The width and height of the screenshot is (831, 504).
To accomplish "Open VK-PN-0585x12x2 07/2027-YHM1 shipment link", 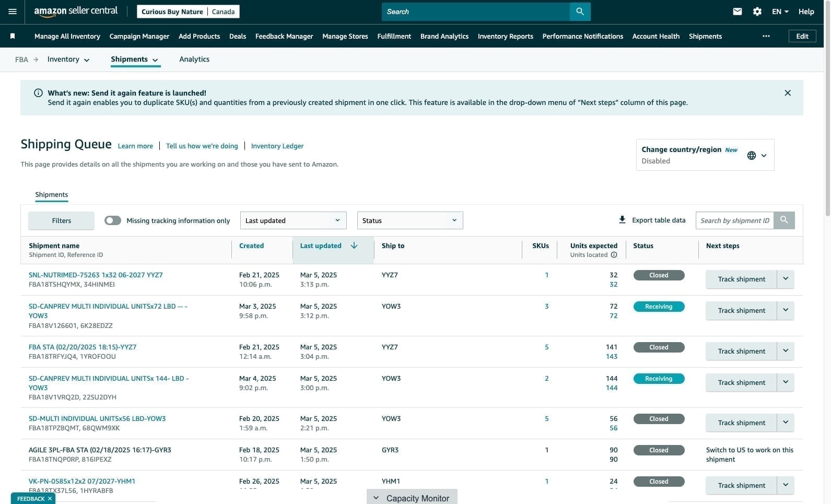I will [82, 482].
